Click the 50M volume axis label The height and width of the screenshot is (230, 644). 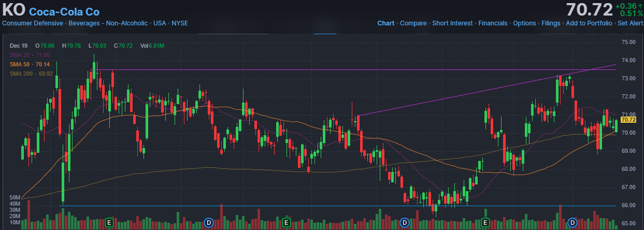tap(15, 198)
